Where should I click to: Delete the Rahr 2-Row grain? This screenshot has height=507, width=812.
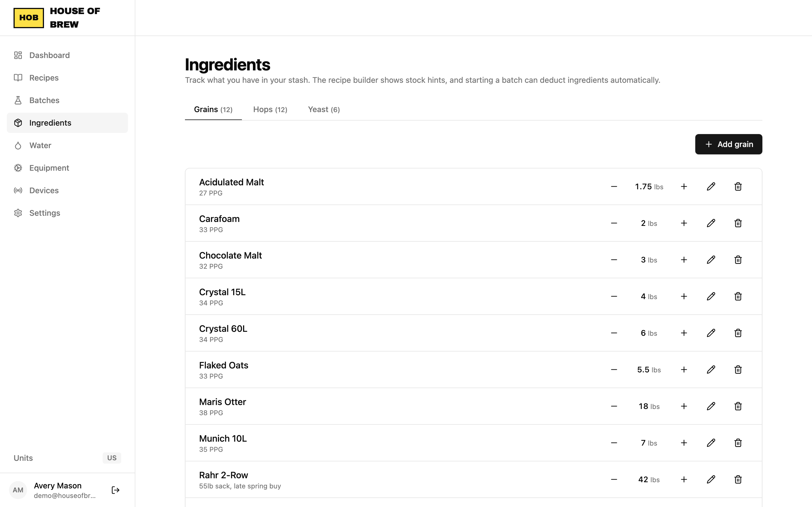(x=738, y=479)
